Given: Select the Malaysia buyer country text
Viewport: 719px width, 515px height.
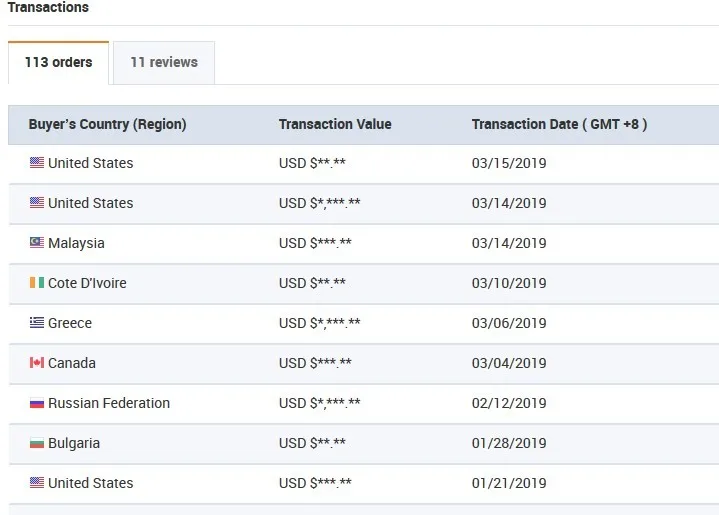Looking at the screenshot, I should coord(76,243).
